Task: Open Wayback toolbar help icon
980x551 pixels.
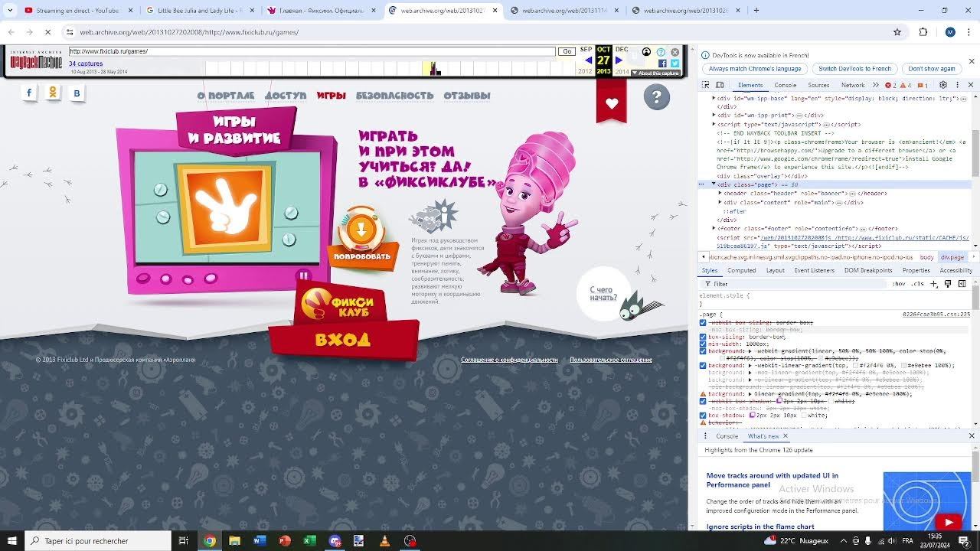Action: (661, 52)
